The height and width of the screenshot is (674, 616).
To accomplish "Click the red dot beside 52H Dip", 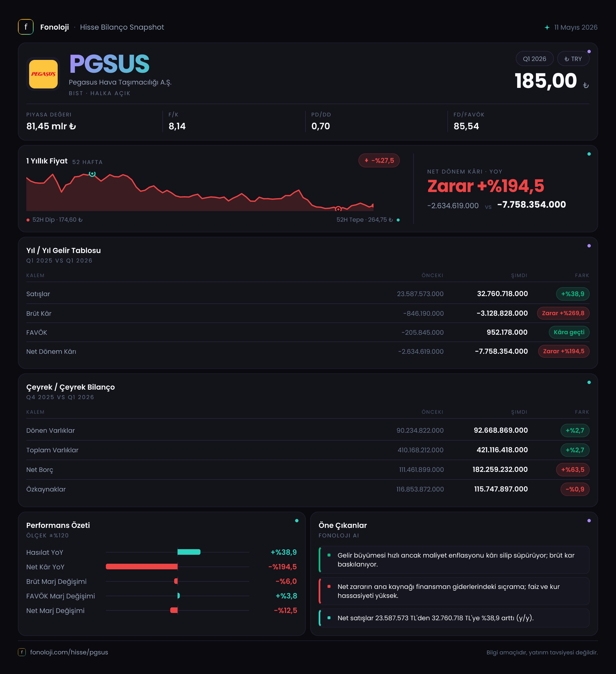I will pos(28,220).
